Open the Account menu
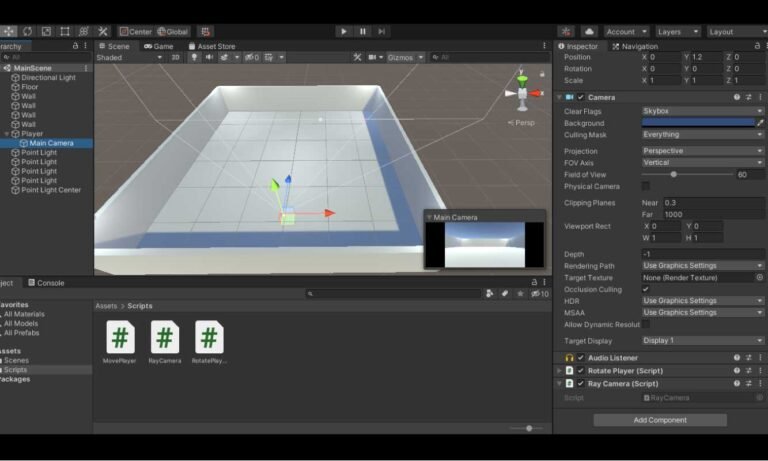 tap(626, 31)
